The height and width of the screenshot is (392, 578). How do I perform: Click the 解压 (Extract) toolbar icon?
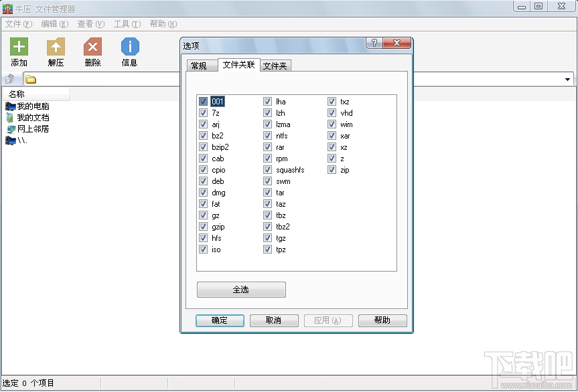click(x=56, y=47)
